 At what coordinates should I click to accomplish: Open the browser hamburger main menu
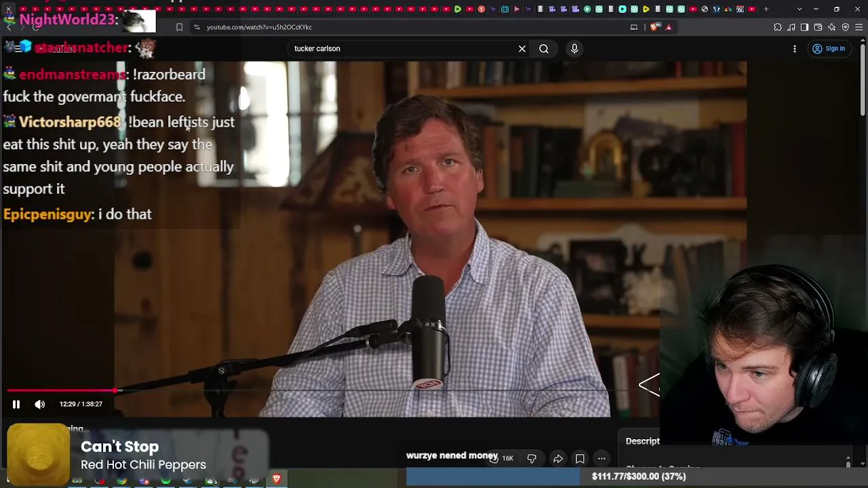859,27
